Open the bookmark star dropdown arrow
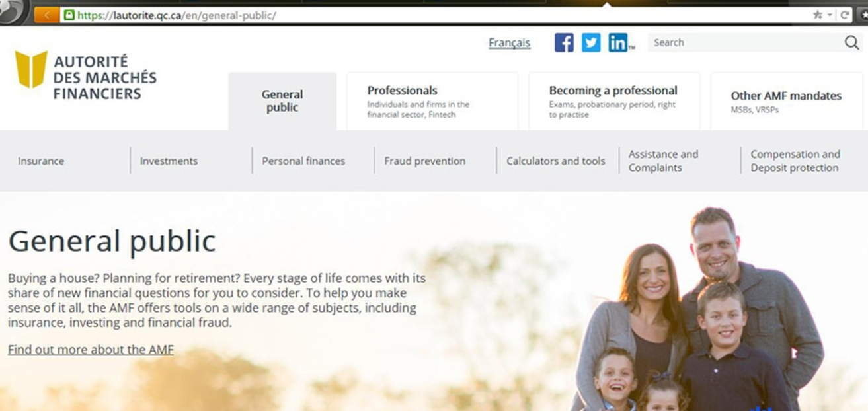868x411 pixels. pyautogui.click(x=829, y=15)
